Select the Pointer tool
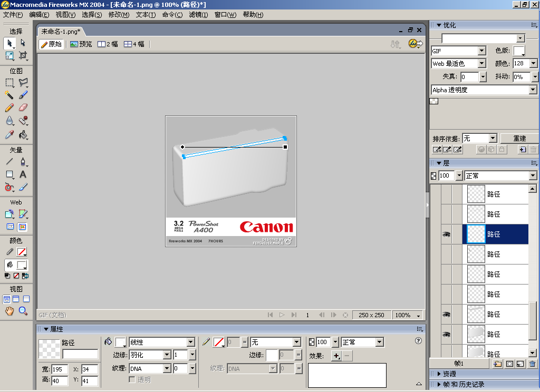 9,43
